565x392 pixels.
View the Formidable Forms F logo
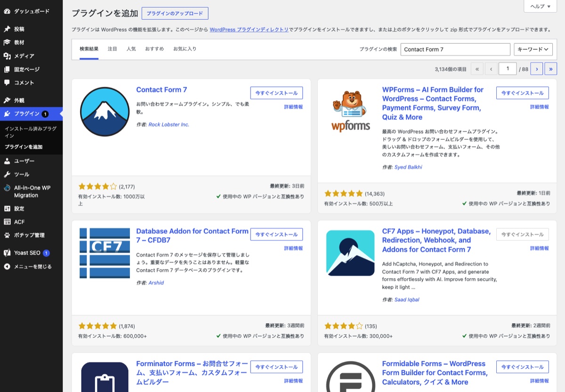pos(351,376)
